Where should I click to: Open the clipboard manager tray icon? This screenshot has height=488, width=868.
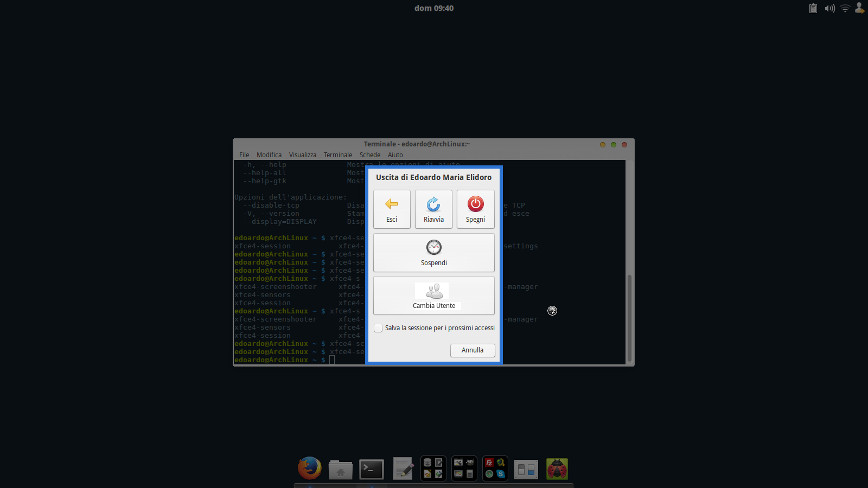click(813, 8)
